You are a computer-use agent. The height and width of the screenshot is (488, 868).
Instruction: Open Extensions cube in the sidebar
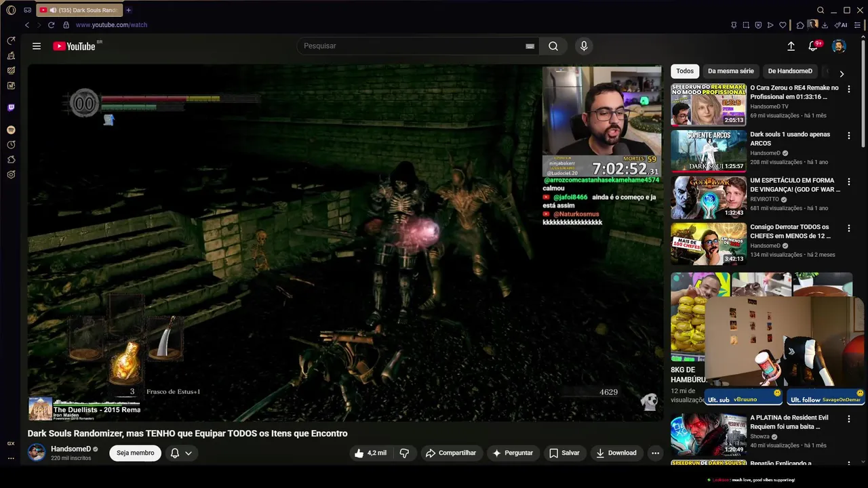11,159
